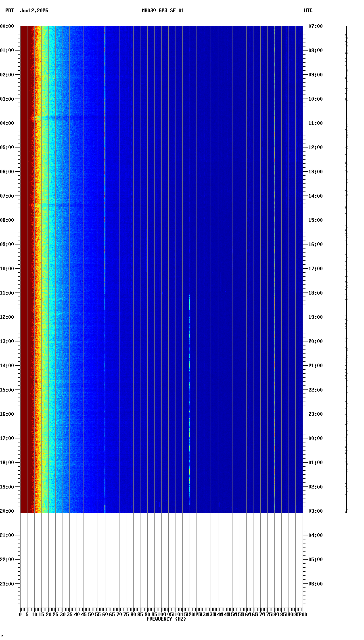Screen dimensions: 364x640
Task: Click 18:00 on the left PDT axis
Action: point(7,463)
